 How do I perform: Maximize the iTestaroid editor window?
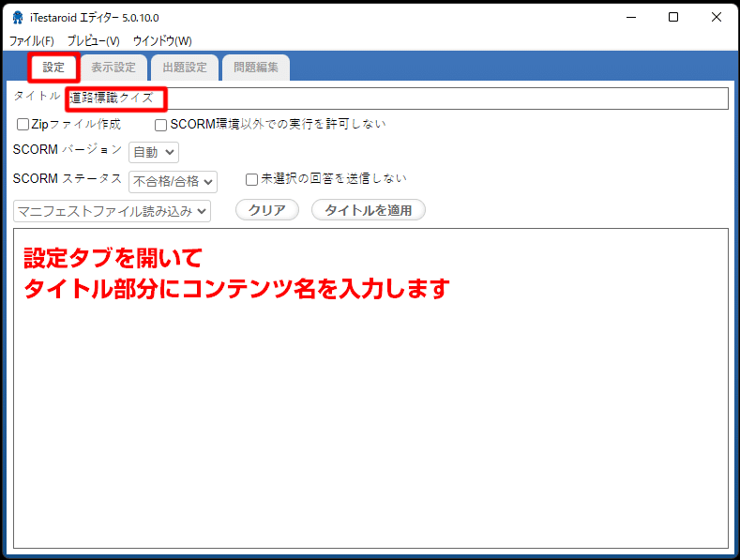(x=673, y=18)
